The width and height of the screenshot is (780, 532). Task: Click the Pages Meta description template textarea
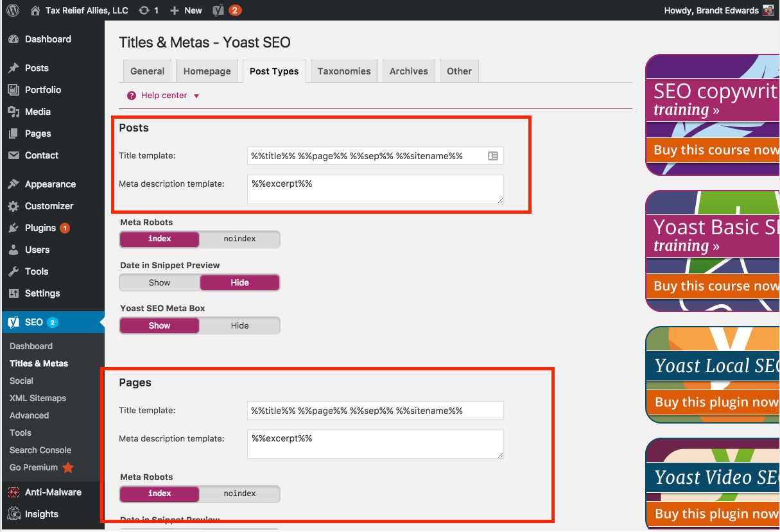click(x=376, y=444)
